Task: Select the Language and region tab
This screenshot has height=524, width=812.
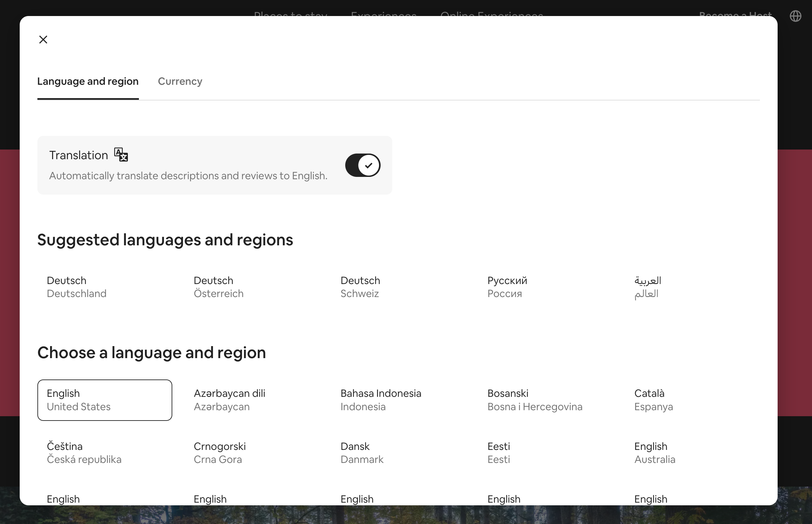Action: click(88, 81)
